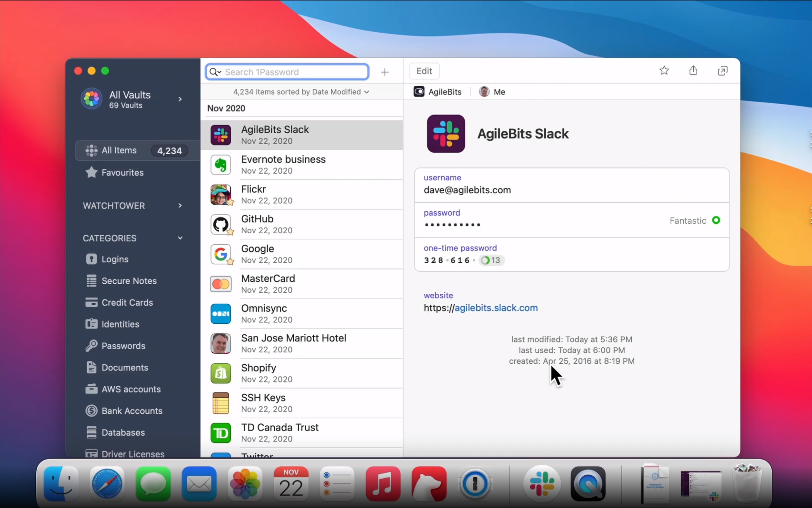Share the AgileBits Slack item
Viewport: 812px width, 508px height.
[693, 70]
